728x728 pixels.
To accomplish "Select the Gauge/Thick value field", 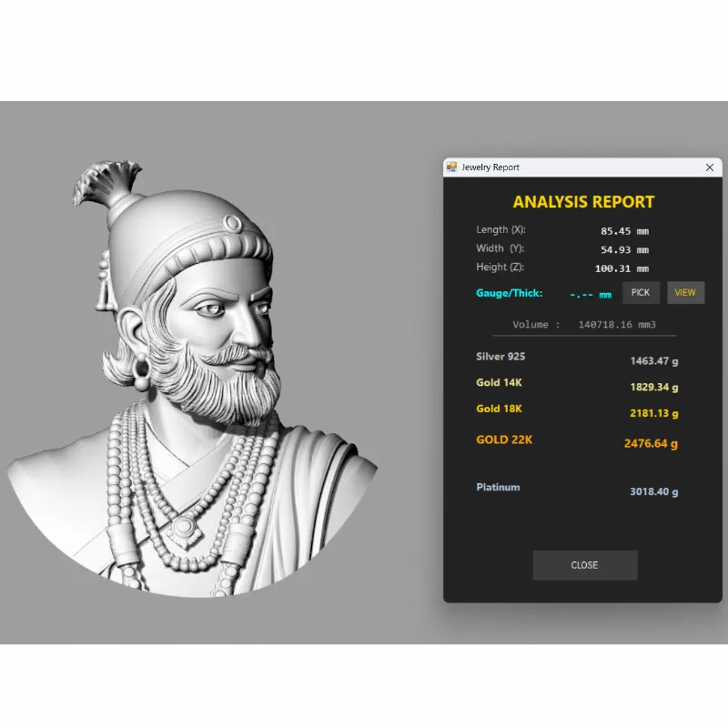I will tap(591, 295).
